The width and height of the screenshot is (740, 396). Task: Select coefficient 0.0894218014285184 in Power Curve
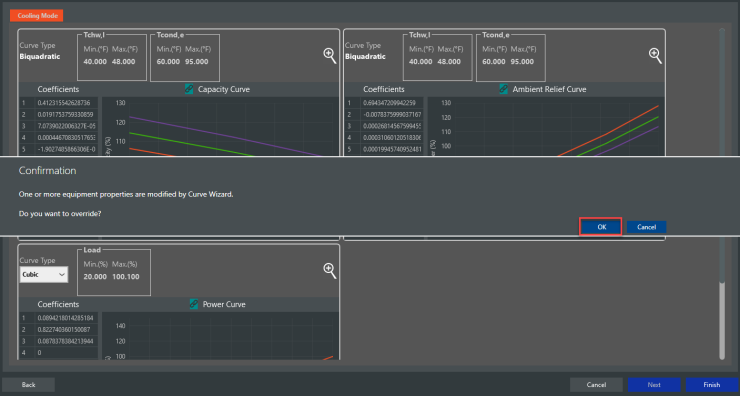[66, 318]
